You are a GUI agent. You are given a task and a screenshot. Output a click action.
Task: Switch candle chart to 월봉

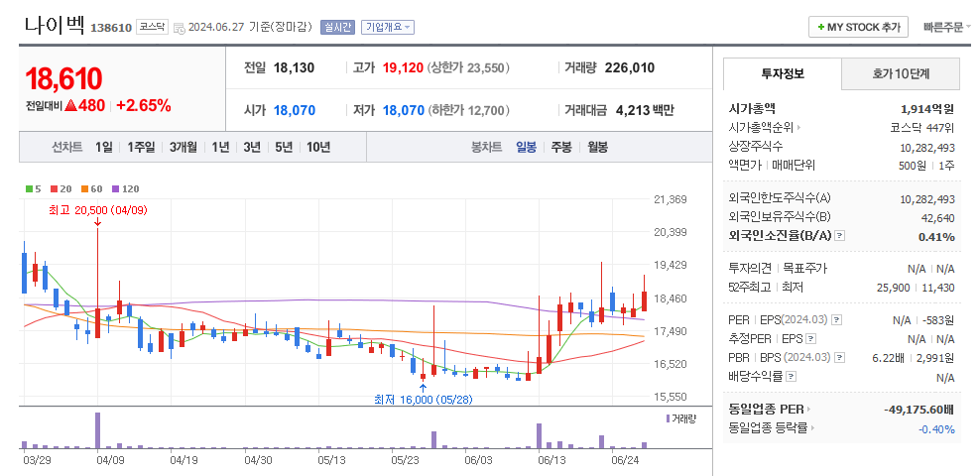(597, 148)
